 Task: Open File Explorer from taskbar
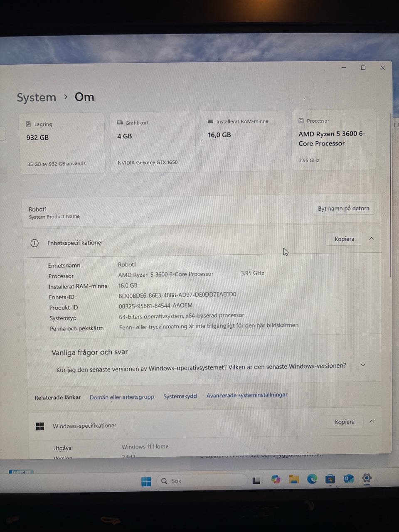tap(294, 480)
